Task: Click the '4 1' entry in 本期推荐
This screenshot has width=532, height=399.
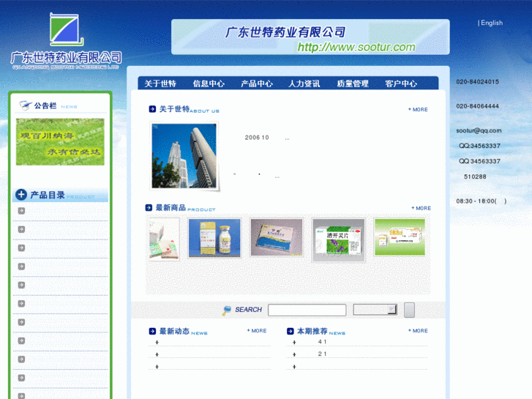Action: (x=322, y=342)
